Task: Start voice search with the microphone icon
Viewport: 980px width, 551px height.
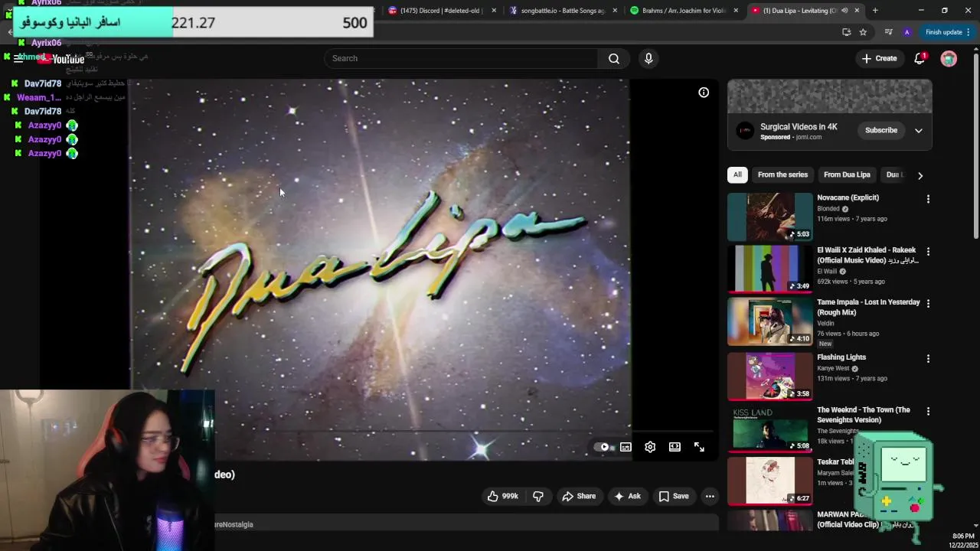Action: 648,58
